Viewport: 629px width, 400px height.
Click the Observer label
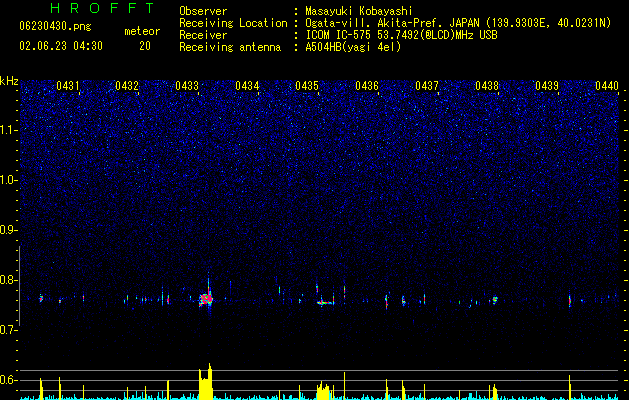click(203, 11)
